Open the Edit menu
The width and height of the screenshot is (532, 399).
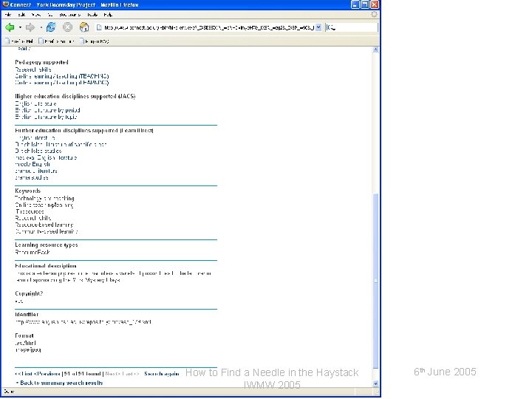[x=21, y=15]
